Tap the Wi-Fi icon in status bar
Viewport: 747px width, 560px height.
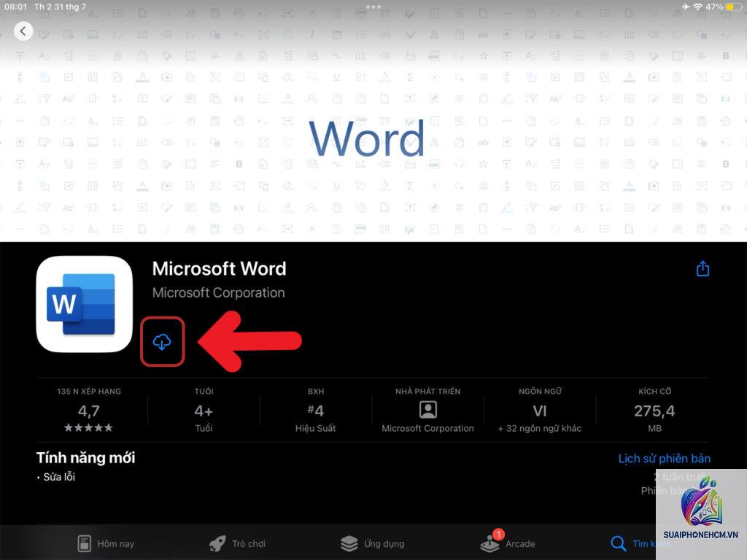pyautogui.click(x=697, y=7)
